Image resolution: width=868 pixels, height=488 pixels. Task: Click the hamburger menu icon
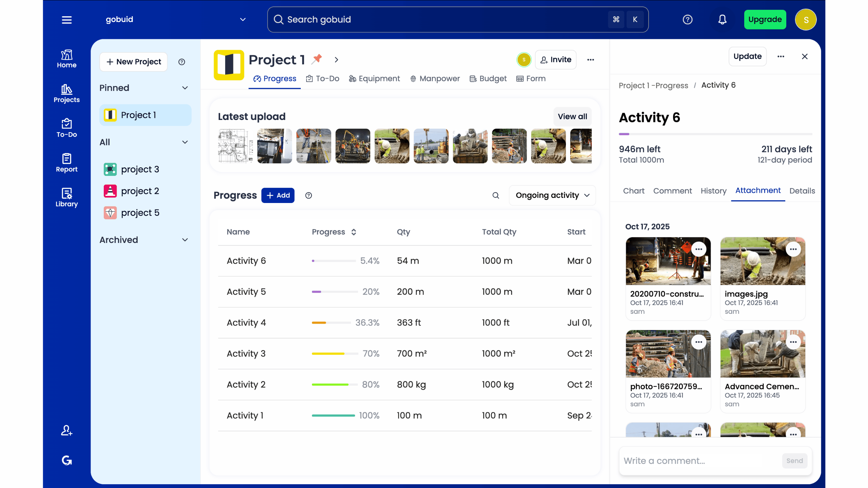click(x=66, y=20)
